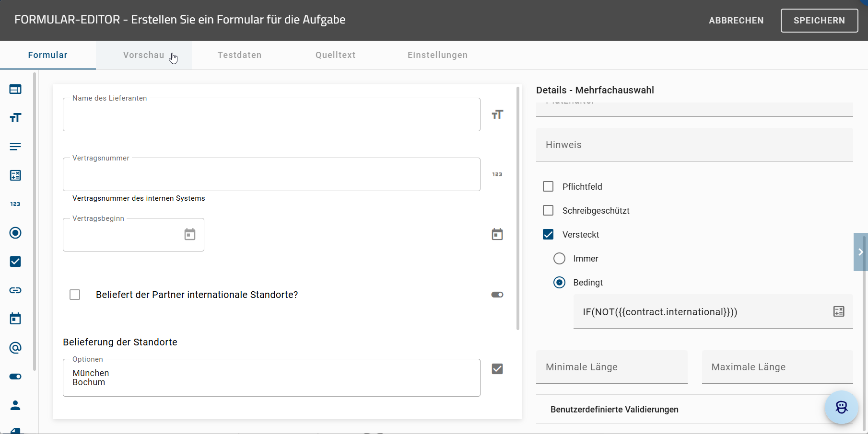Image resolution: width=868 pixels, height=434 pixels.
Task: Open the Quelltext tab
Action: (335, 55)
